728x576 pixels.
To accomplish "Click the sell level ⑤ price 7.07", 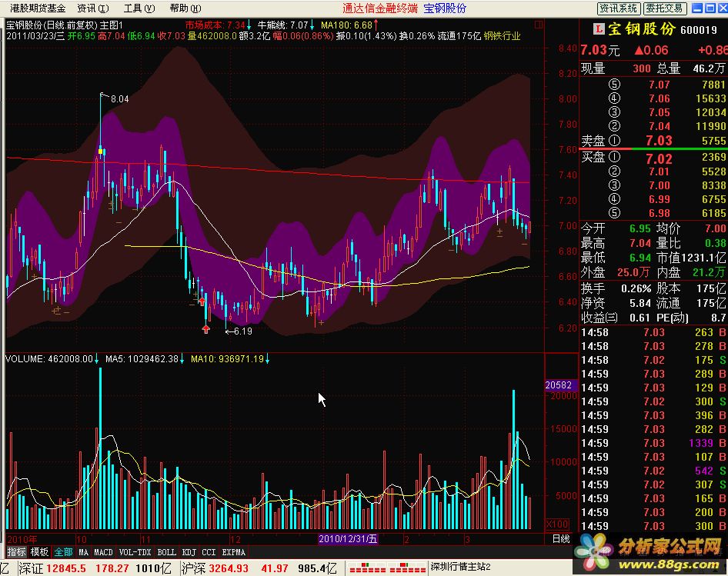I will pyautogui.click(x=660, y=85).
